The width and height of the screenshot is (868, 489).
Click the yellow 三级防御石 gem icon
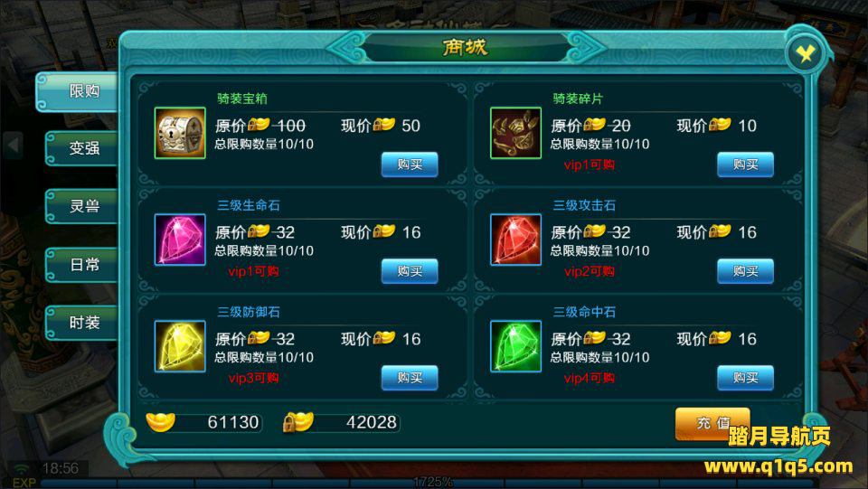pos(180,346)
